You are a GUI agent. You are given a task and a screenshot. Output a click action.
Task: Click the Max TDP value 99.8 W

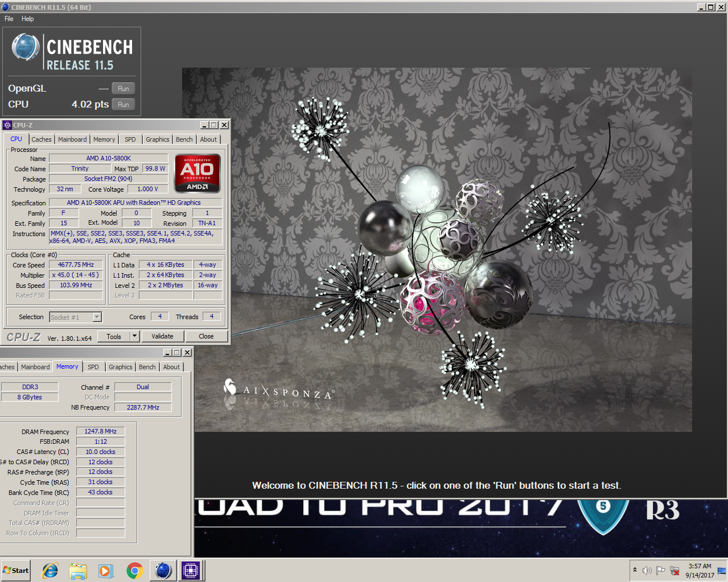[x=155, y=168]
